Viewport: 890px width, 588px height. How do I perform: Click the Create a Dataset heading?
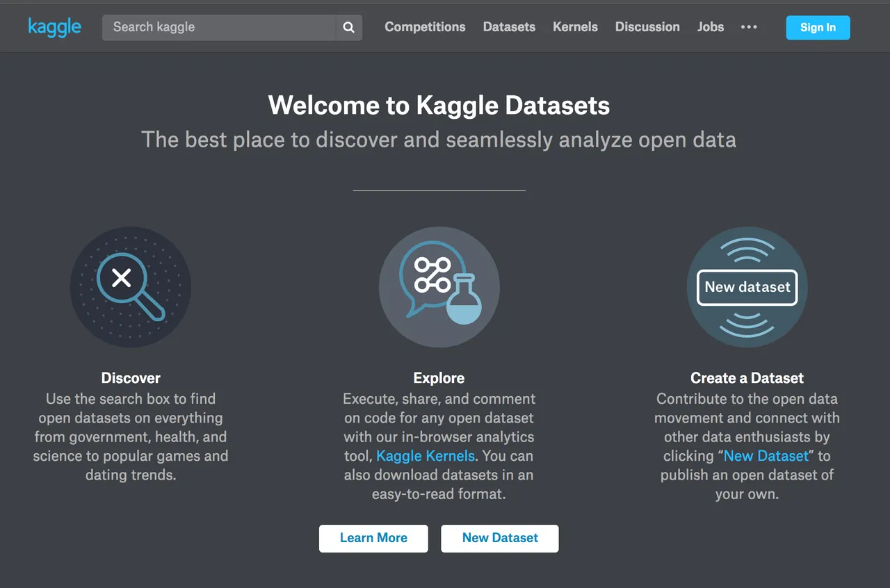pyautogui.click(x=747, y=378)
